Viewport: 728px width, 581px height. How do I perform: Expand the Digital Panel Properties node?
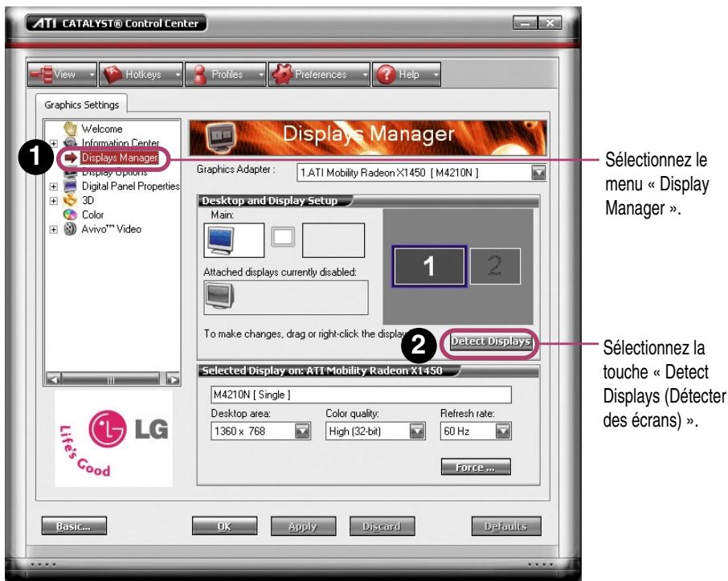53,186
